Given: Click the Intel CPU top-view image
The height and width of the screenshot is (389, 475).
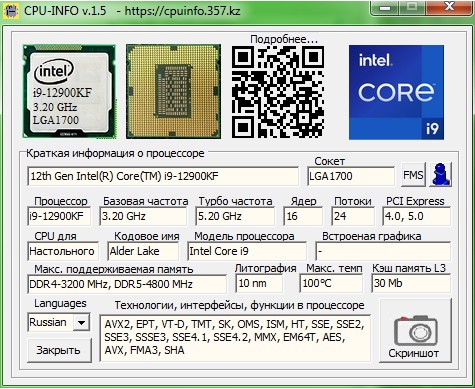Looking at the screenshot, I should [x=69, y=91].
